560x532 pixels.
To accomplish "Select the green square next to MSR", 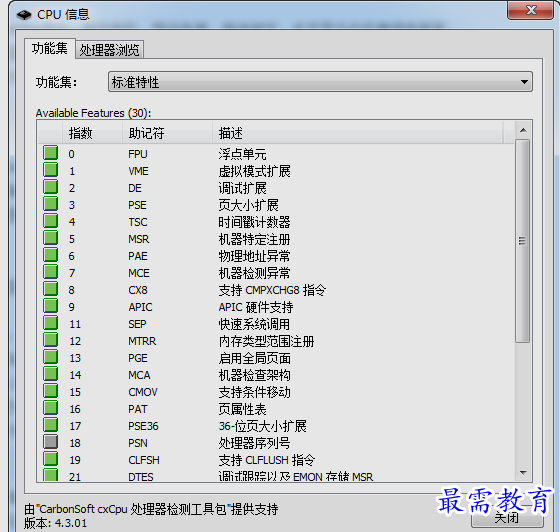I will pyautogui.click(x=50, y=237).
